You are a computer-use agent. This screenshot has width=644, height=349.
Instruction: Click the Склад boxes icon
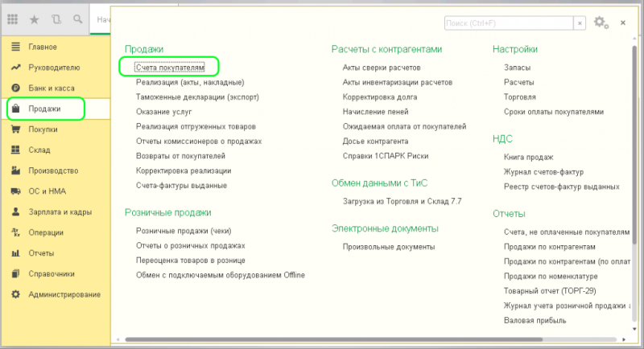click(15, 150)
